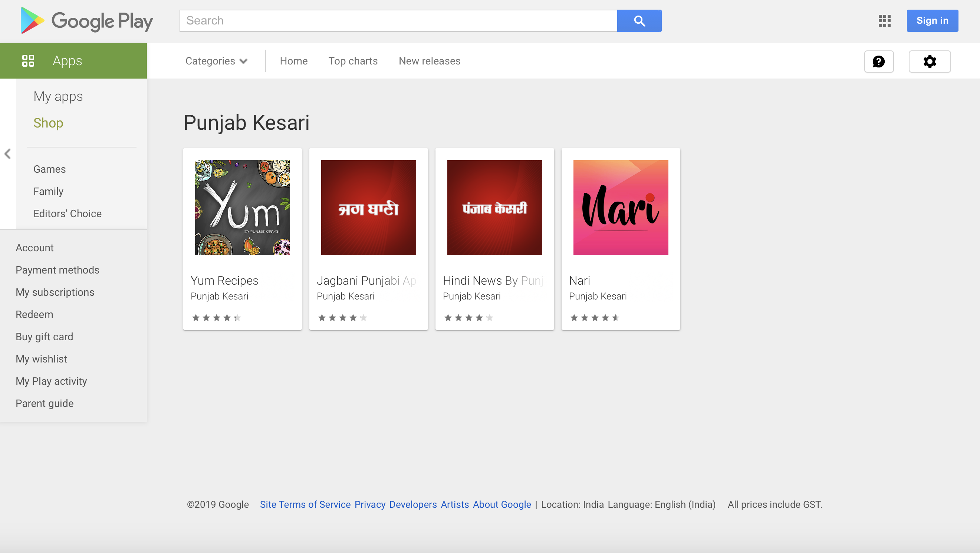Expand the Categories dropdown
Viewport: 980px width, 553px height.
[216, 61]
